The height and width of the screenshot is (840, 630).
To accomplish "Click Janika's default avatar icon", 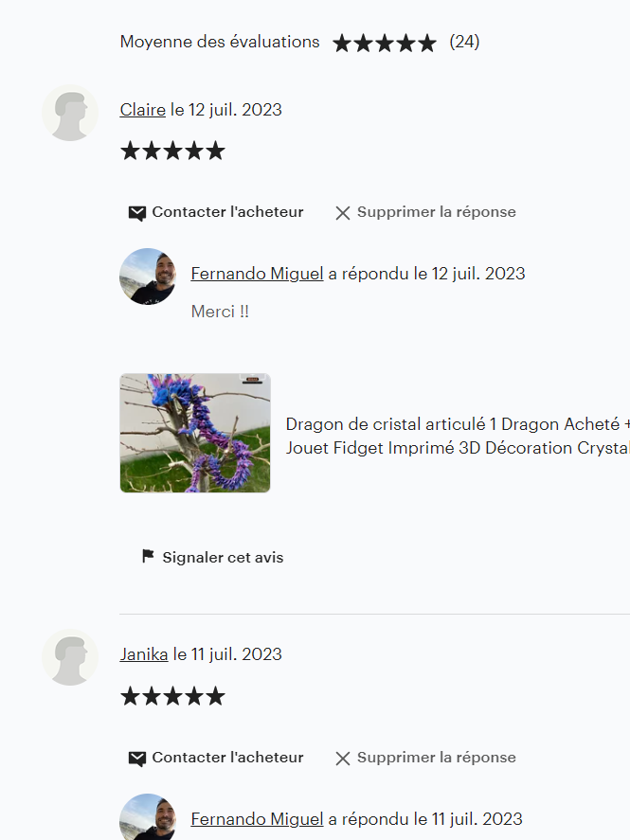I will 70,657.
